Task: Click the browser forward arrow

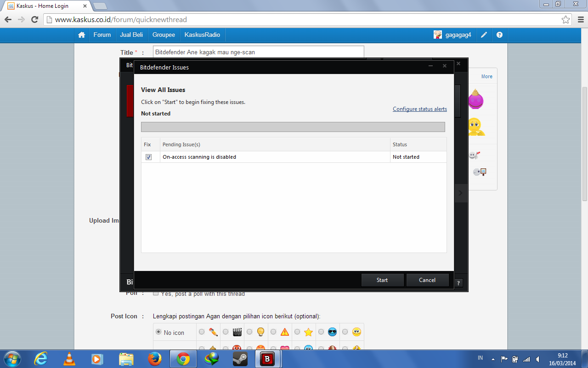Action: tap(21, 20)
